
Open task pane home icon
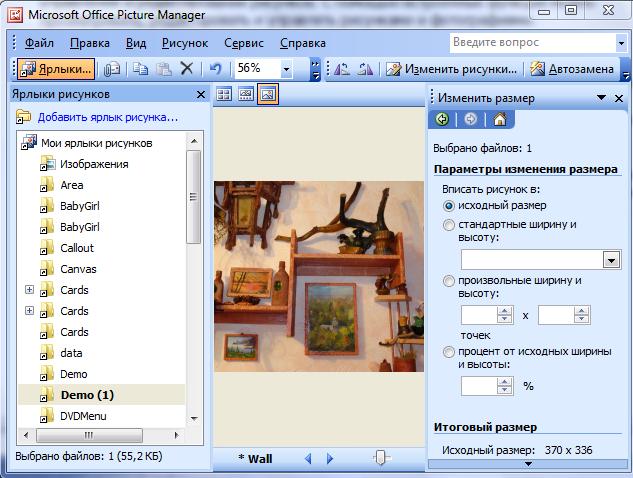tap(500, 119)
